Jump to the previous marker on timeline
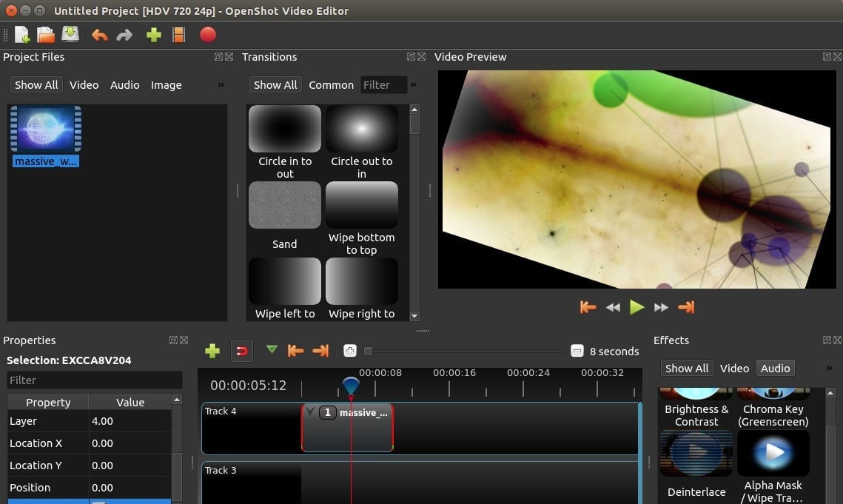This screenshot has height=504, width=843. [x=296, y=352]
